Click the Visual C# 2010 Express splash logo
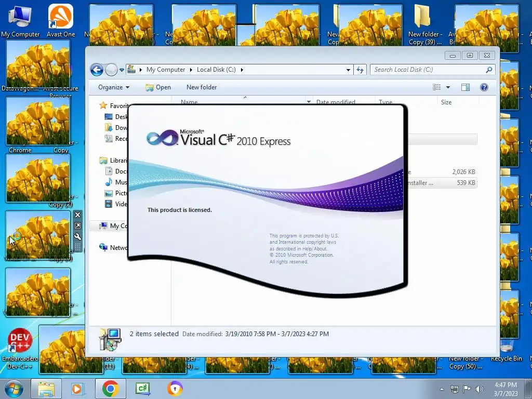Screen dimensions: 532x399 (x=219, y=138)
